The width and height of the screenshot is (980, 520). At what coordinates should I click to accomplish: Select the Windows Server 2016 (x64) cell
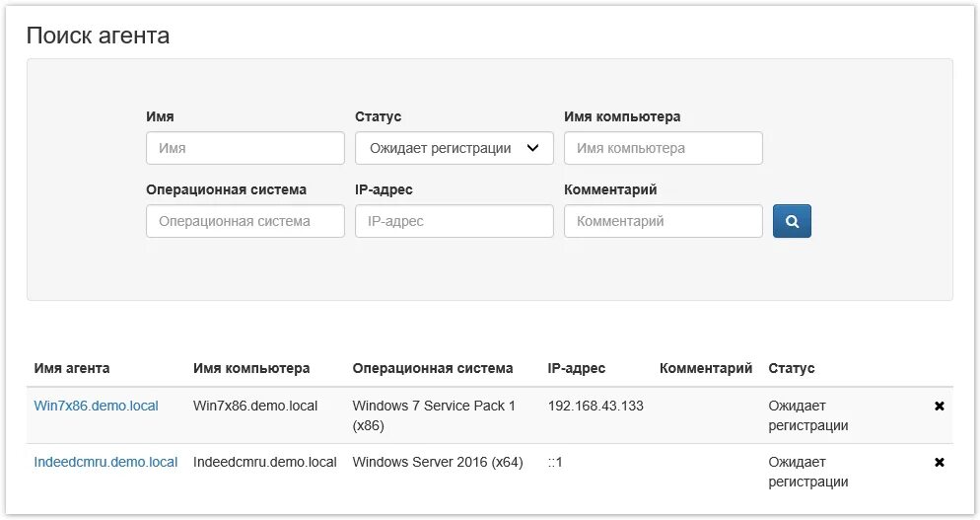click(x=438, y=462)
